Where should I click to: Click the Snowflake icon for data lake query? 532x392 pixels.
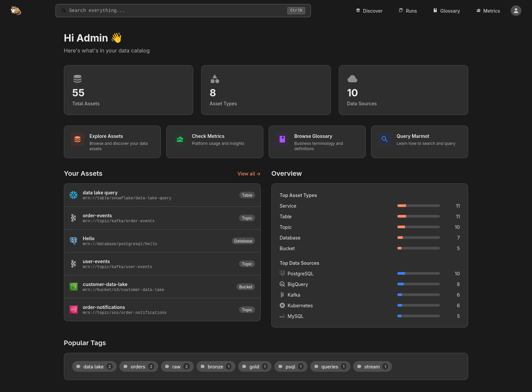tap(73, 195)
